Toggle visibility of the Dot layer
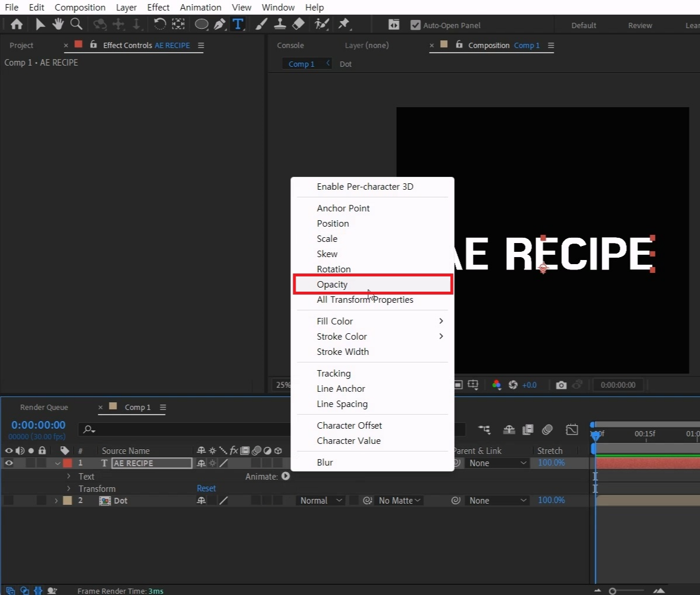700x595 pixels. coord(9,501)
